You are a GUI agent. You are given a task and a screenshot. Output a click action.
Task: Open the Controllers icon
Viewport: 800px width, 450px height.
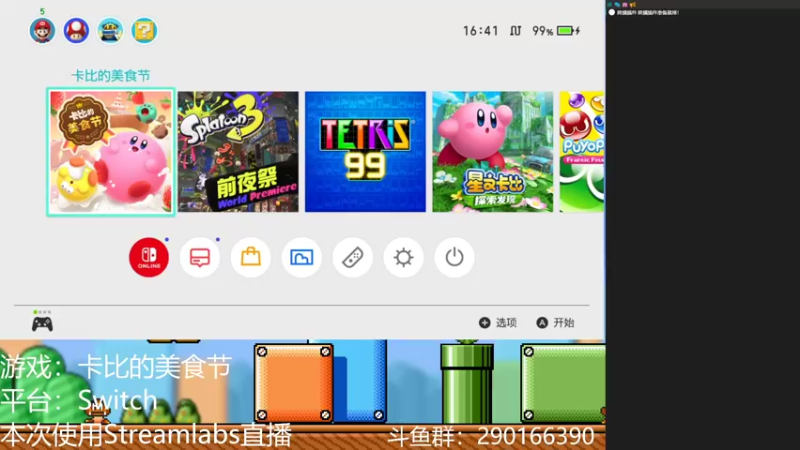(x=353, y=257)
